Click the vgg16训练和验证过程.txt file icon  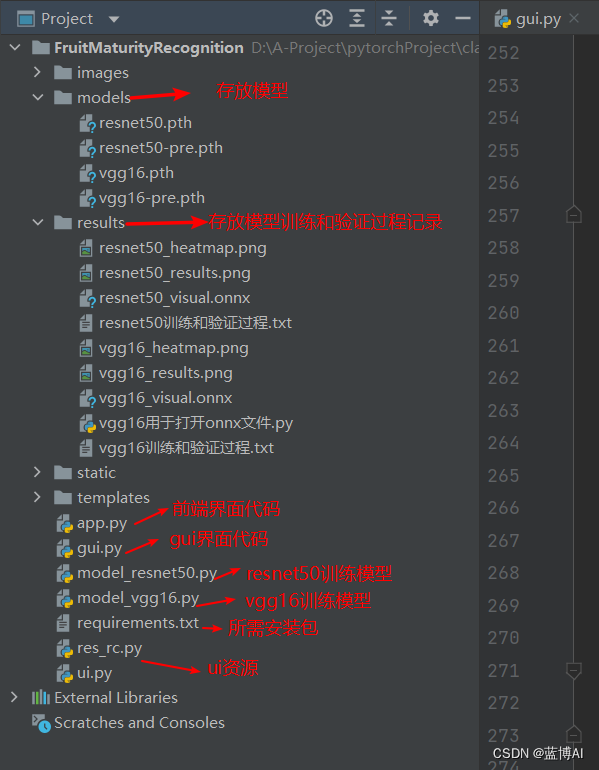coord(86,448)
